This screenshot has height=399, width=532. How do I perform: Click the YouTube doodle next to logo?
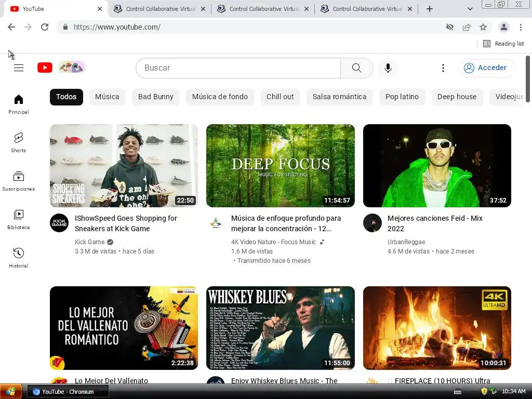[x=72, y=67]
